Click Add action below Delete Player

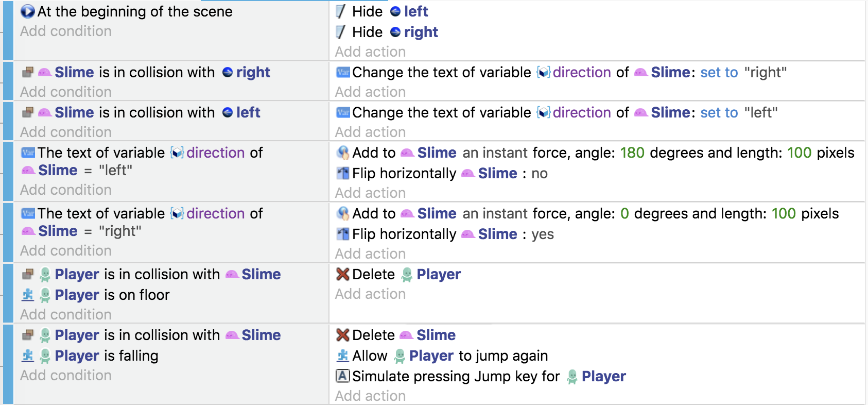pos(370,294)
